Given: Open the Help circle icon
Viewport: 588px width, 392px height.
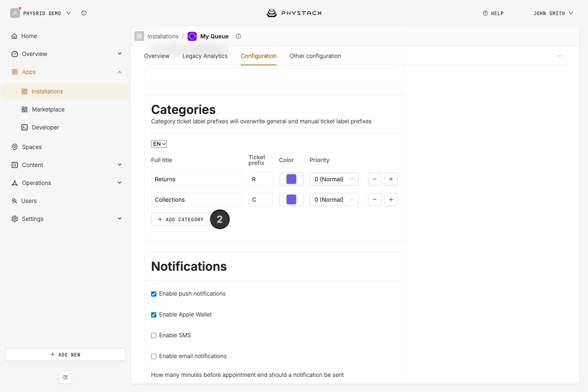Looking at the screenshot, I should click(486, 13).
